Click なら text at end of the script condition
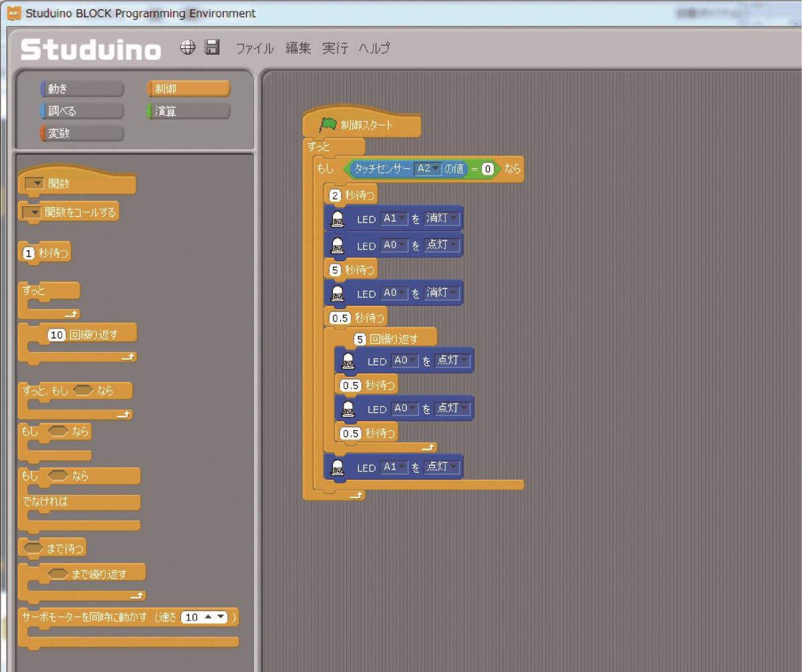Viewport: 802px width, 672px height. click(512, 170)
